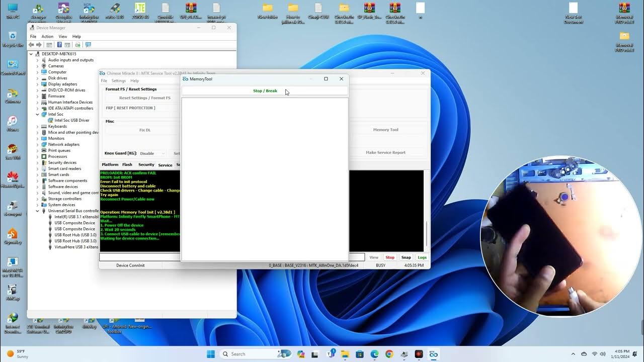Screen dimensions: 644x362
Task: Switch to MTK Service Tool taskbar icon
Action: pyautogui.click(x=433, y=354)
